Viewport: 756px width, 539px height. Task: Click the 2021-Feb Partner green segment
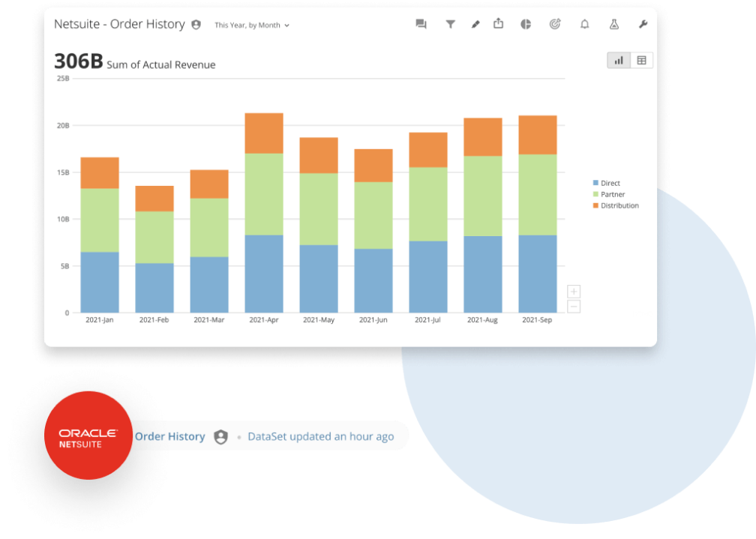pyautogui.click(x=154, y=237)
